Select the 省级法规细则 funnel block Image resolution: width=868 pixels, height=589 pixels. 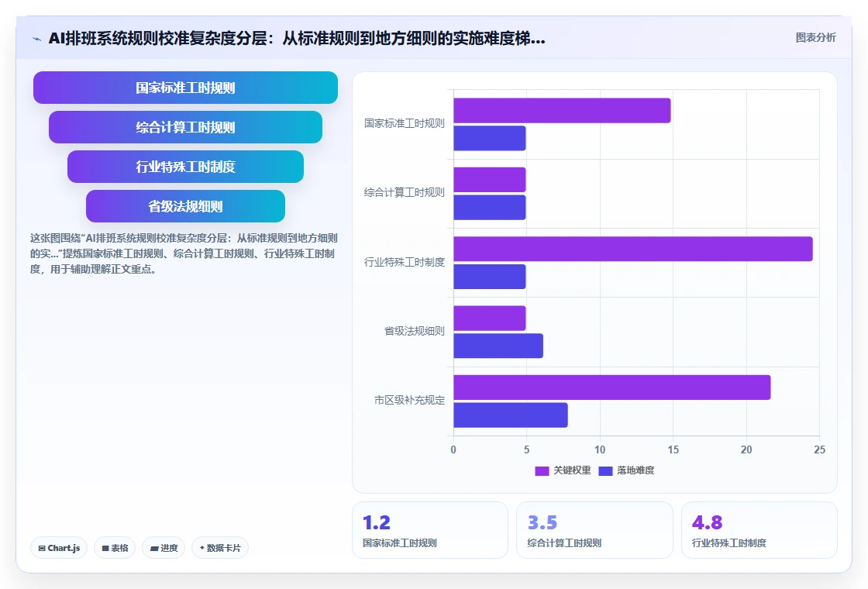pyautogui.click(x=185, y=206)
